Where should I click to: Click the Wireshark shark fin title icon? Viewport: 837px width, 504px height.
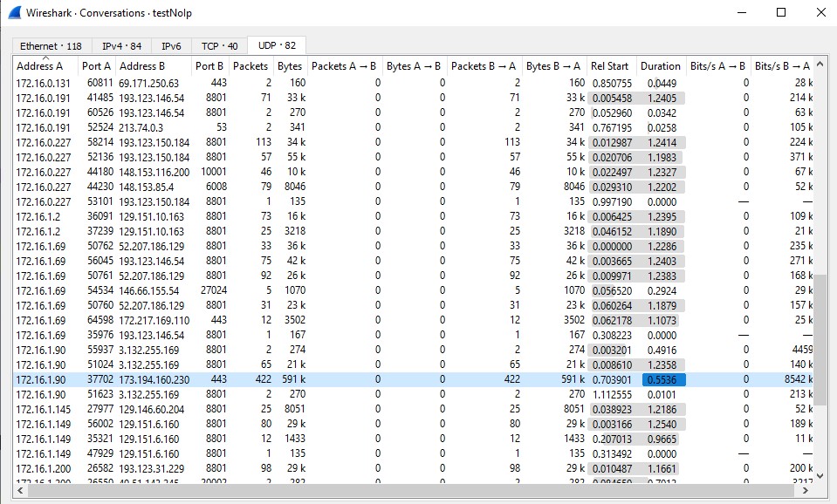(15, 12)
